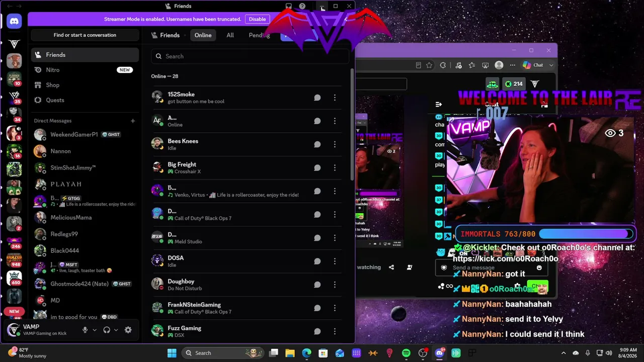
Task: Create a new direct message with plus icon
Action: tap(133, 121)
